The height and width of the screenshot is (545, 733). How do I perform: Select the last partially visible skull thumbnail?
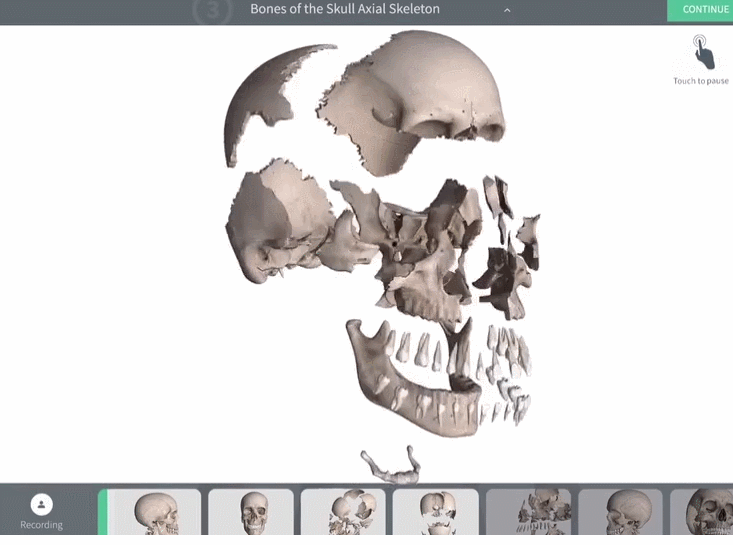[701, 512]
